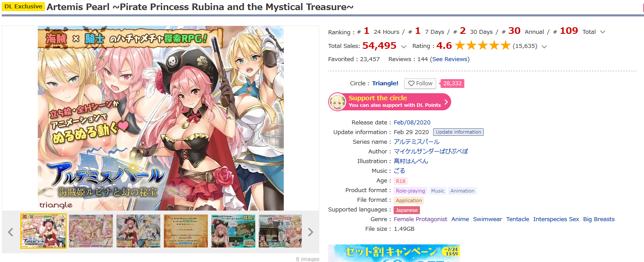Viewport: 644px width, 262px height.
Task: Open the Tentacle genre link
Action: (517, 219)
